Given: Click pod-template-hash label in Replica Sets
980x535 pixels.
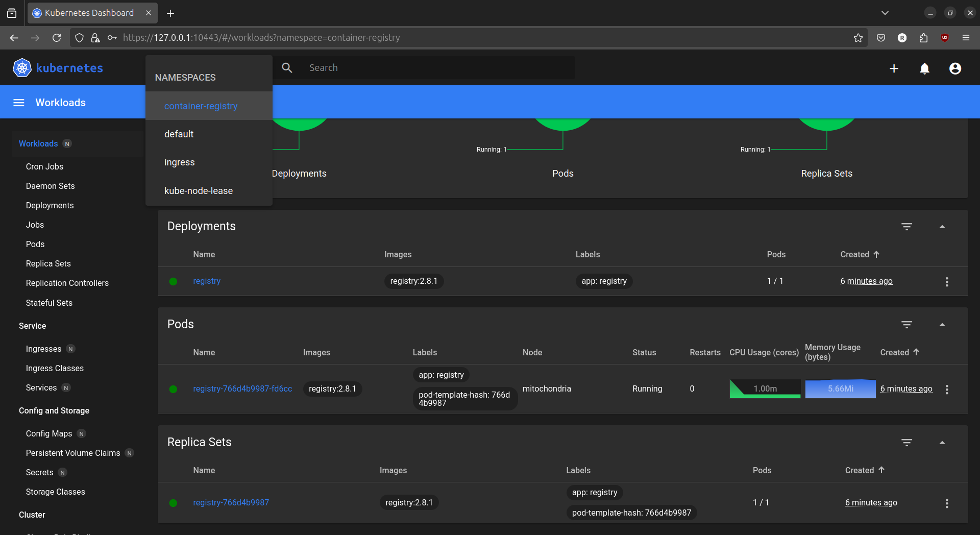Looking at the screenshot, I should coord(631,513).
